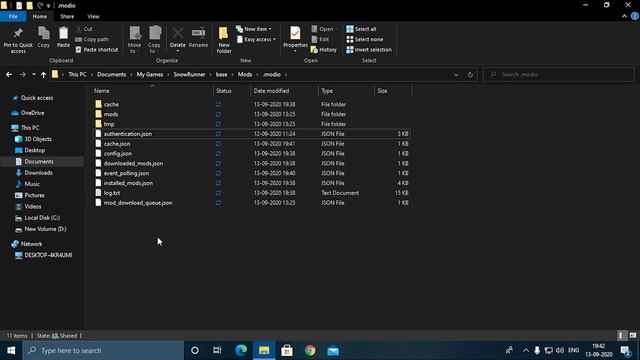640x360 pixels.
Task: Select the log.txt file
Action: pyautogui.click(x=252, y=193)
